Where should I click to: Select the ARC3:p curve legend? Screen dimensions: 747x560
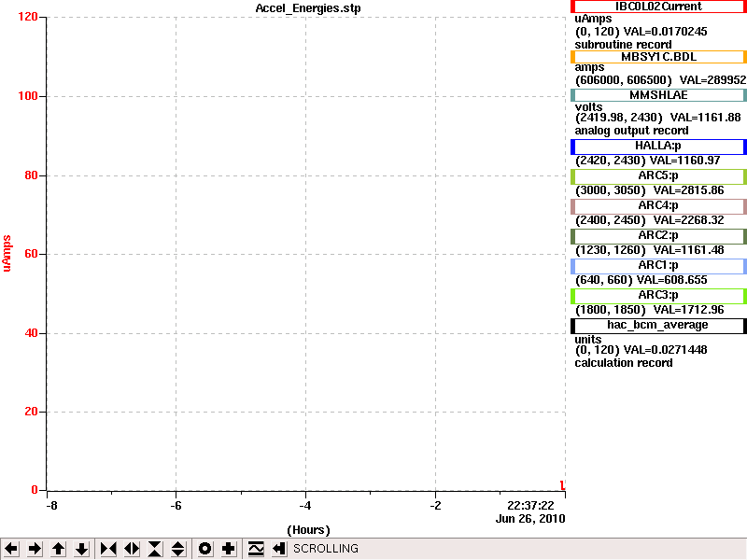point(658,296)
